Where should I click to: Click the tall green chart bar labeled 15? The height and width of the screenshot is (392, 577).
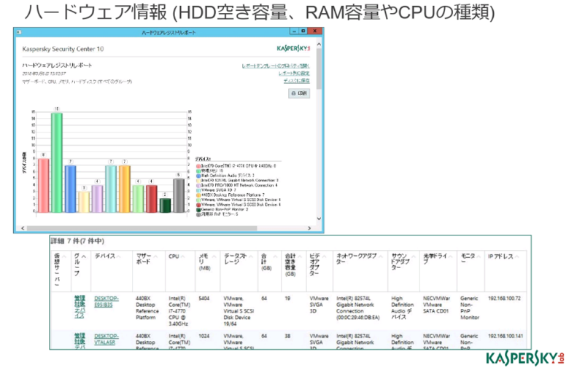coord(56,162)
